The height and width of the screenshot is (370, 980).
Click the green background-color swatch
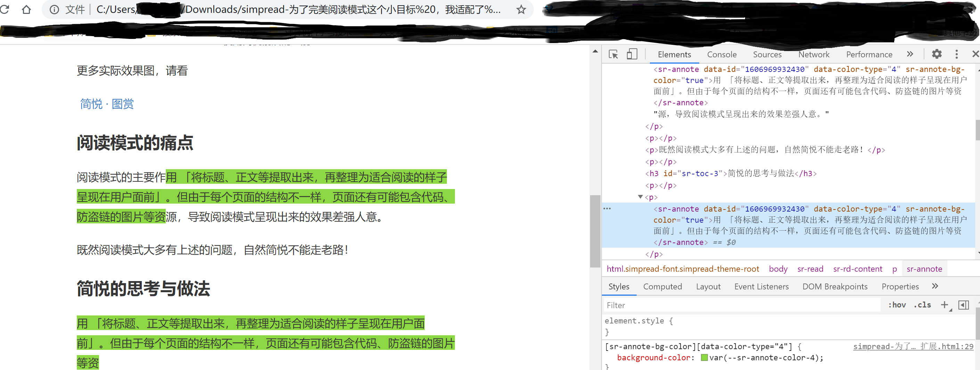pyautogui.click(x=704, y=357)
